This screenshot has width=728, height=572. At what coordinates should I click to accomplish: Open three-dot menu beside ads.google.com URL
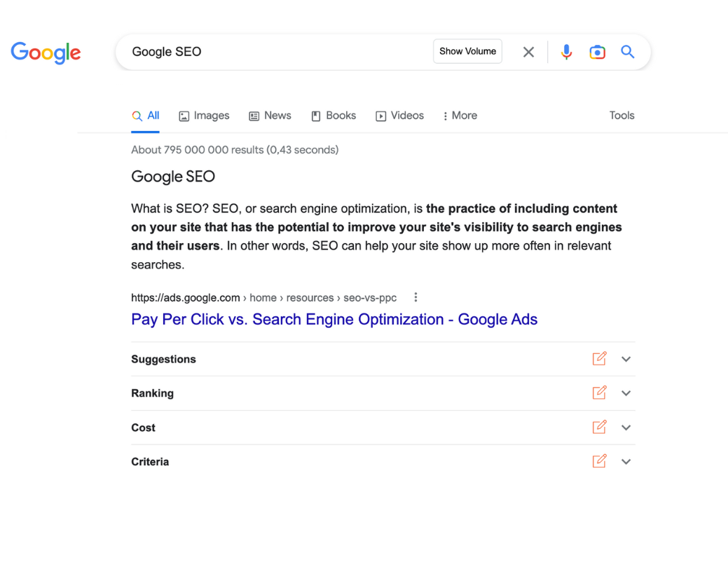click(415, 297)
